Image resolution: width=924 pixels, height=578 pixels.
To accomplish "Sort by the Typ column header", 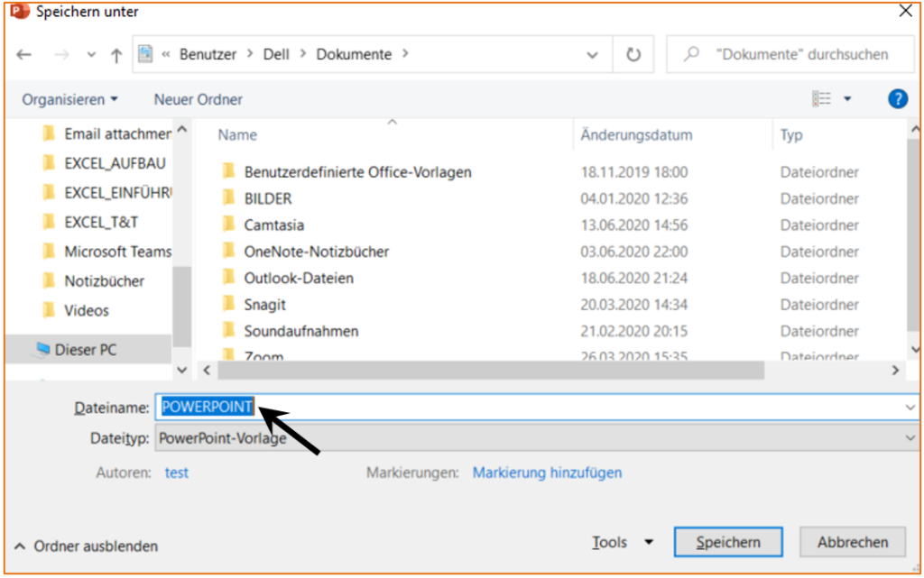I will pos(791,134).
